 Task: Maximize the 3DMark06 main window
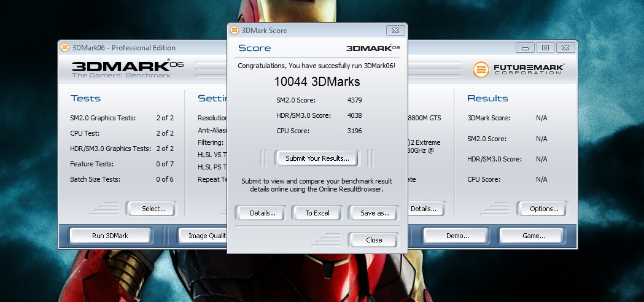pyautogui.click(x=545, y=48)
